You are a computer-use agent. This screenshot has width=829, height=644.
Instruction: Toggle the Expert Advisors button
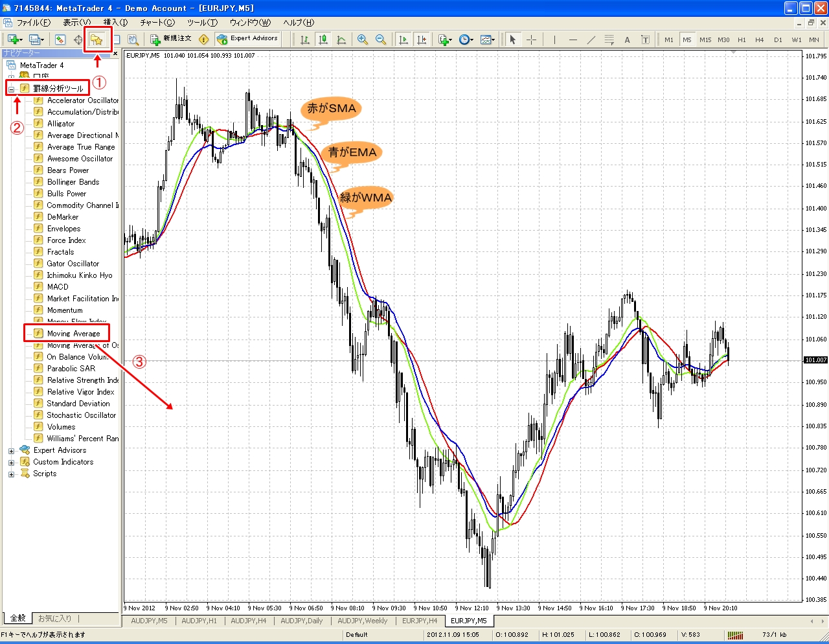[x=247, y=39]
